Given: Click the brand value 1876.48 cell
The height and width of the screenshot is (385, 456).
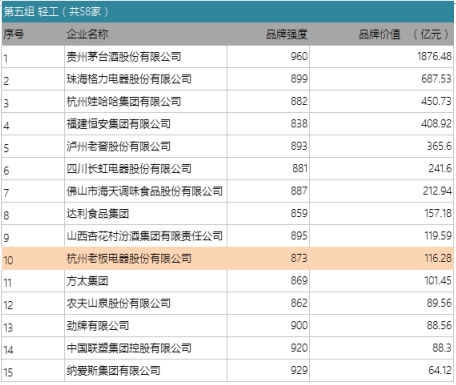Looking at the screenshot, I should [382, 57].
